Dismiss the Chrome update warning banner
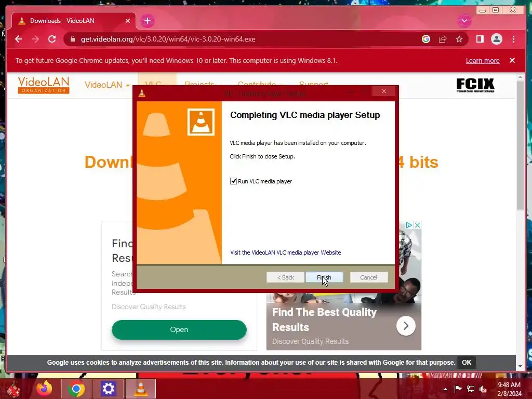The width and height of the screenshot is (532, 399). 512,60
